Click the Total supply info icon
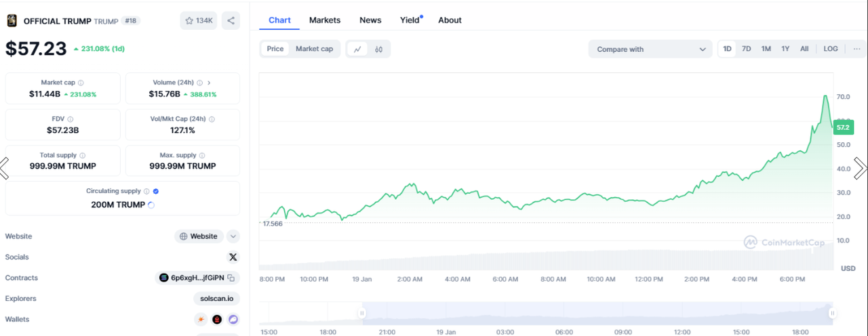Viewport: 868px width, 336px height. [x=83, y=155]
